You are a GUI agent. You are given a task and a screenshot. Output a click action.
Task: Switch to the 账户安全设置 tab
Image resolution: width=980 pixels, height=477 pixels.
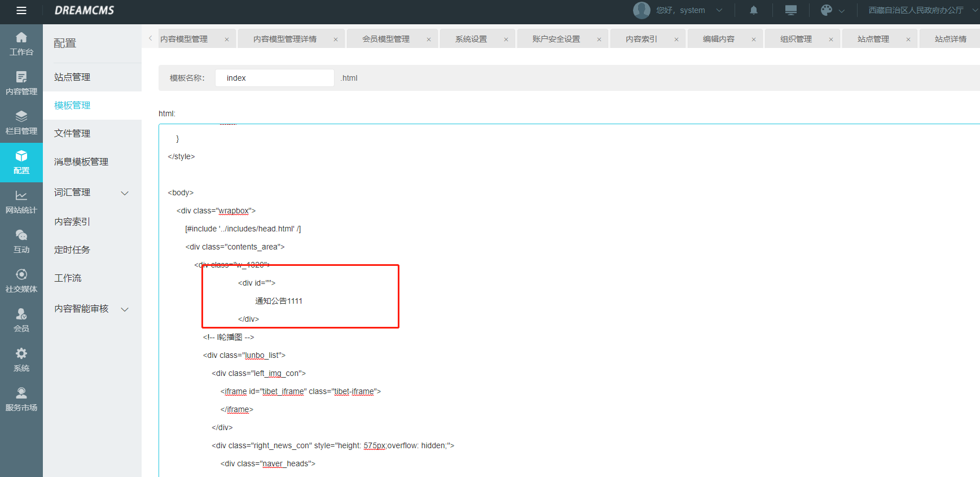(556, 39)
